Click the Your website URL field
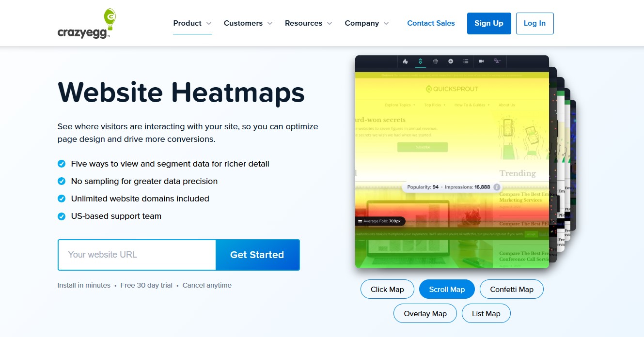Viewport: 644px width, 337px height. [137, 255]
